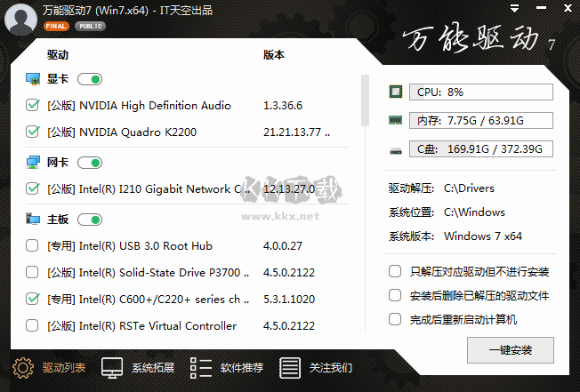
Task: Click the Windows 7 x64 system version
Action: 483,236
